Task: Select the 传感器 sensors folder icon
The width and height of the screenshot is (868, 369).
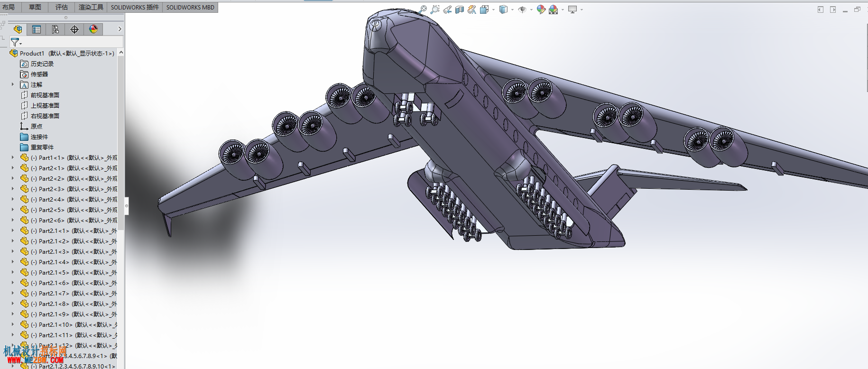Action: tap(24, 74)
